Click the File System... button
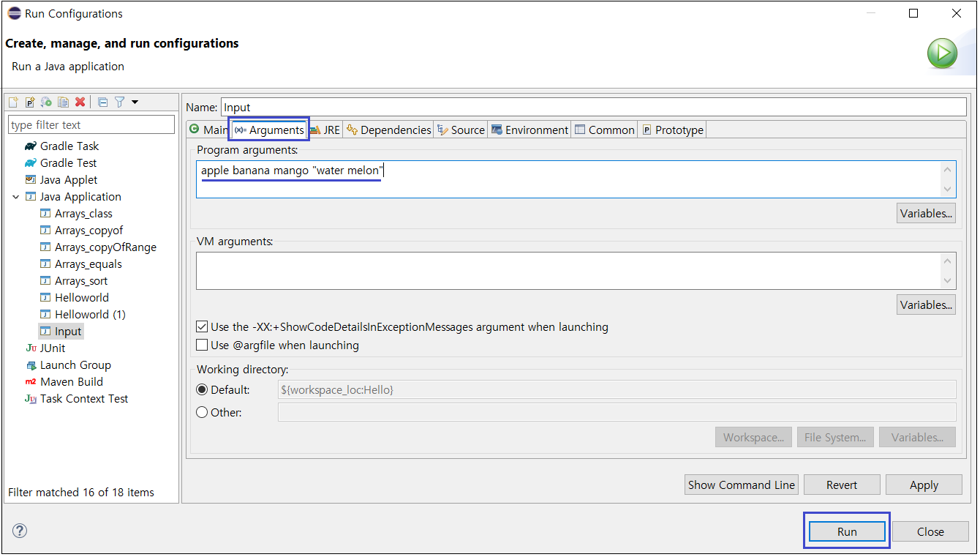Image resolution: width=980 pixels, height=557 pixels. [835, 437]
